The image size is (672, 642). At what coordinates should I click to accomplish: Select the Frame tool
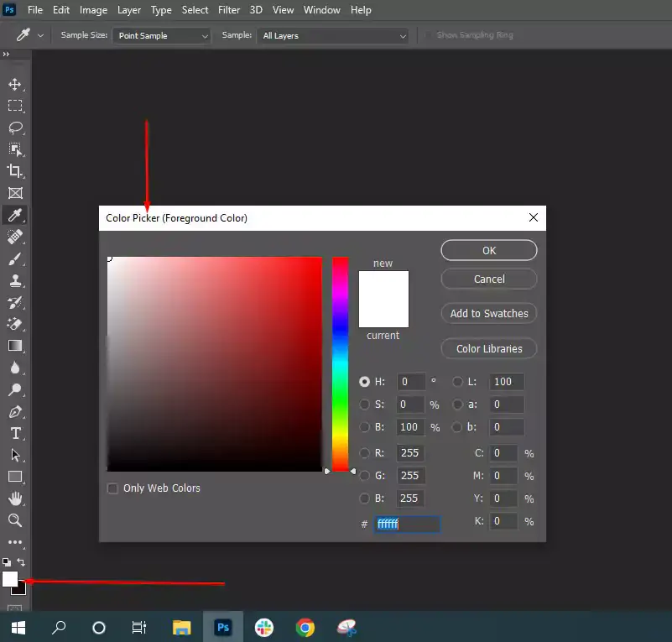click(15, 193)
